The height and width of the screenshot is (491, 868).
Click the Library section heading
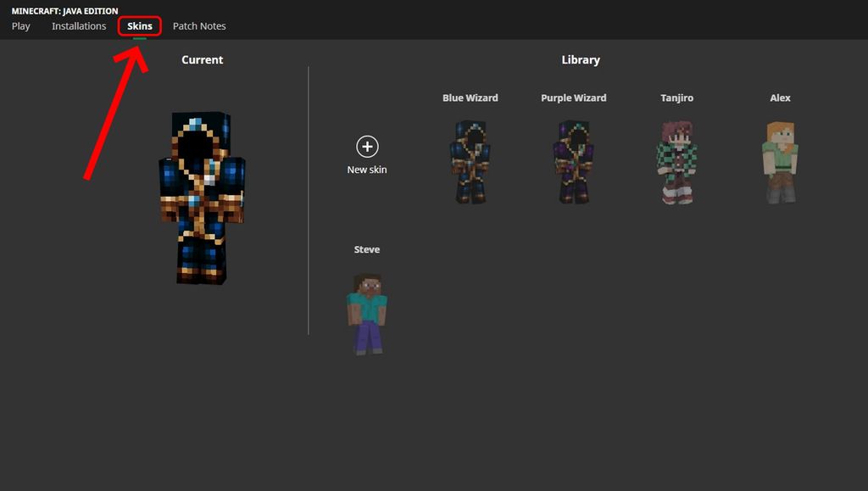click(x=581, y=59)
